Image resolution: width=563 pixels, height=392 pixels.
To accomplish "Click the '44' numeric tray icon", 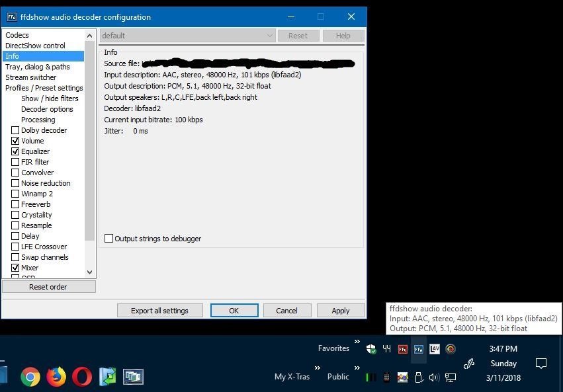I will point(387,348).
